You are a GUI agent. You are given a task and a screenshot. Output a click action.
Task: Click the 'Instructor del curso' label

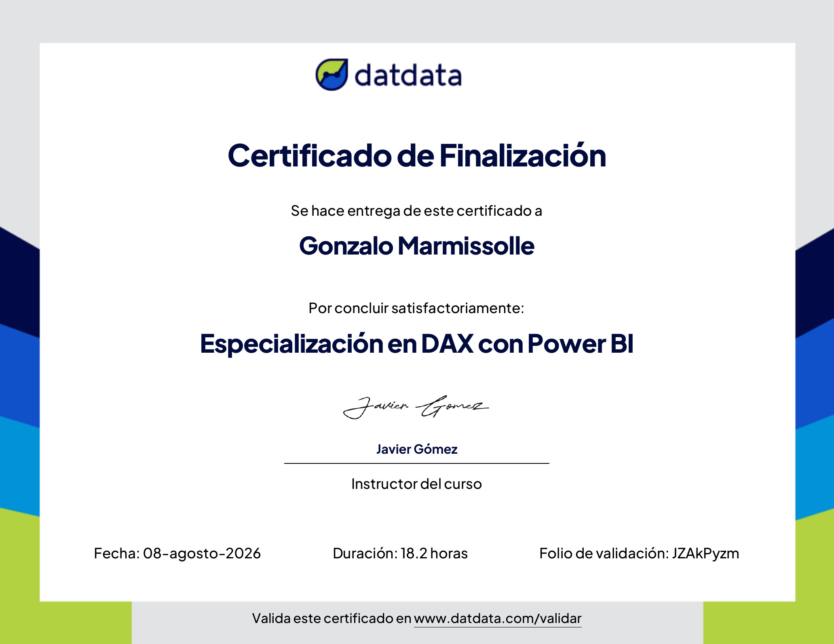[x=416, y=484]
